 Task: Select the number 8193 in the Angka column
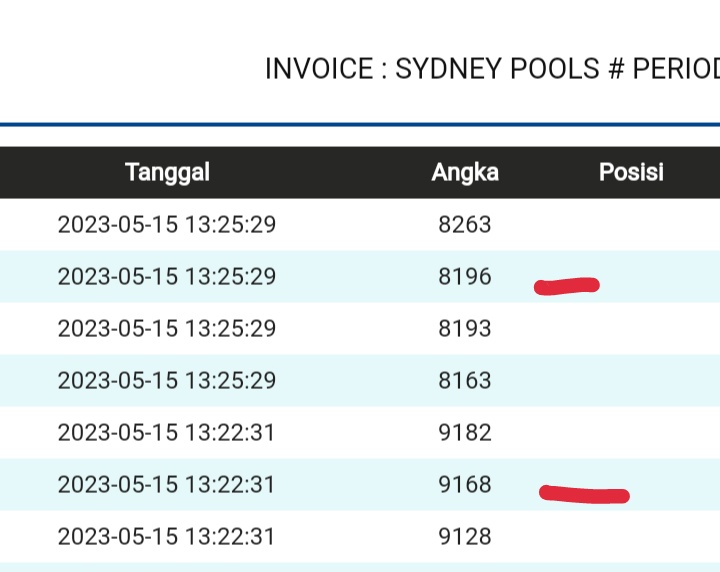[465, 328]
